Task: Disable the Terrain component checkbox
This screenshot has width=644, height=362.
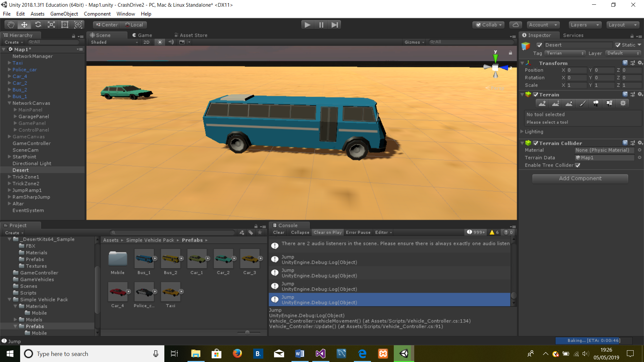Action: pyautogui.click(x=536, y=95)
